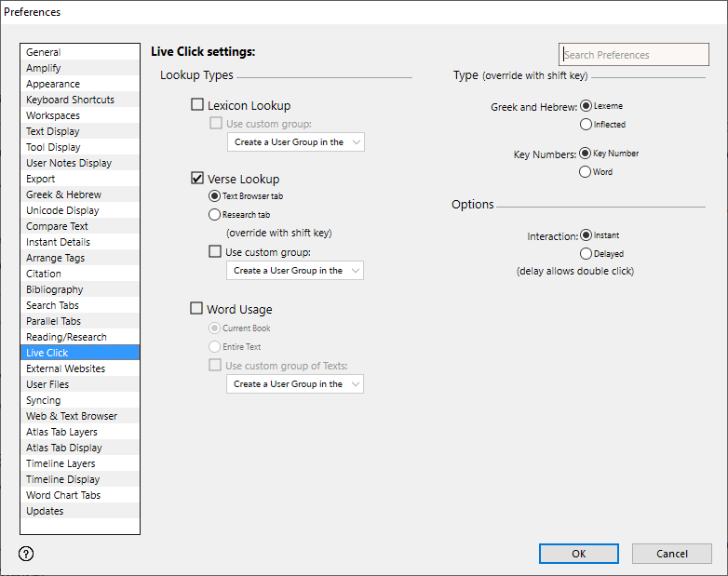Screen dimensions: 728x576
Task: Open the Updates preferences category
Action: click(45, 511)
